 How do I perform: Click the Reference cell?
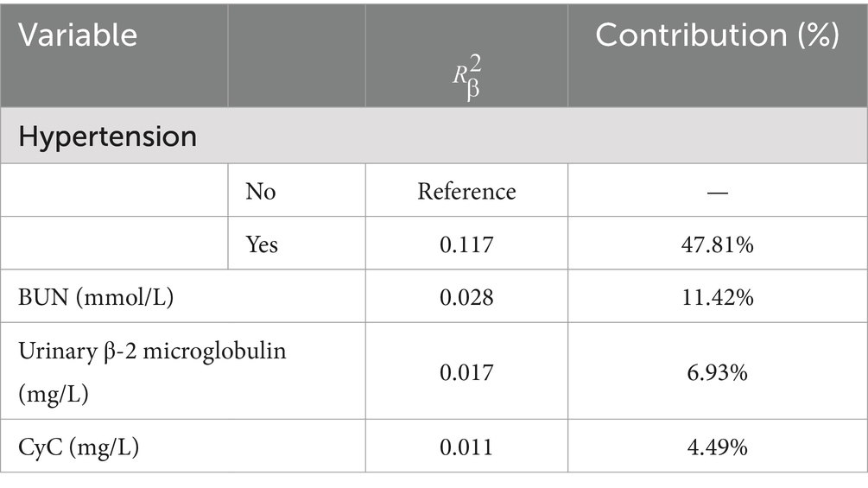(x=466, y=192)
